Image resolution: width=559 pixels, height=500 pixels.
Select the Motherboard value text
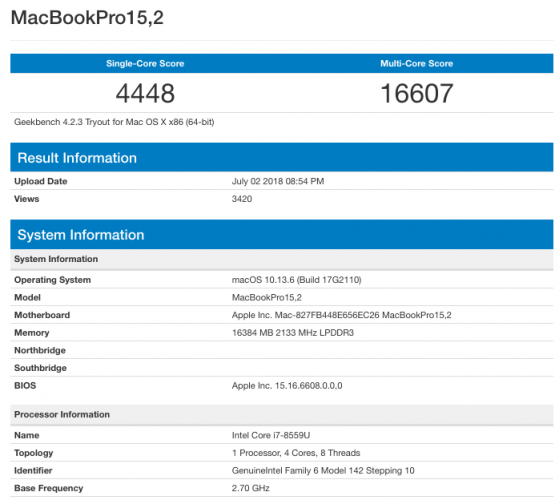tap(342, 315)
